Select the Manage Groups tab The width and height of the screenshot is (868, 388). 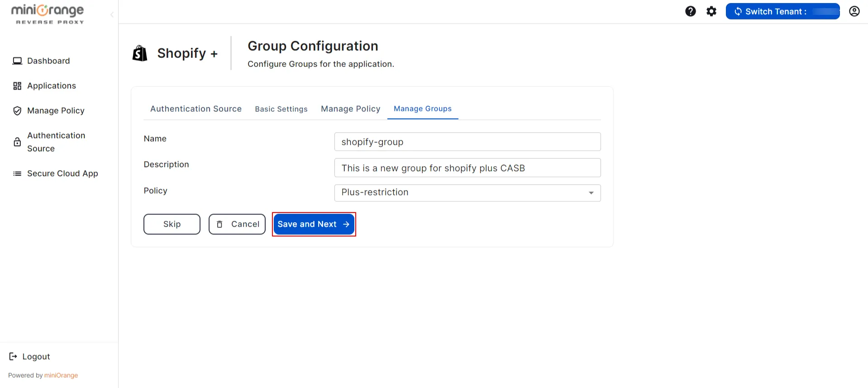tap(423, 109)
